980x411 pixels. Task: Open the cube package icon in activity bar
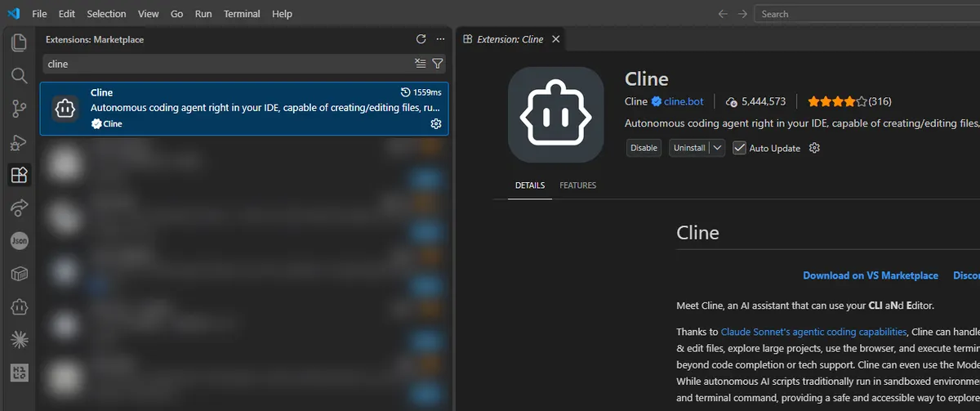pyautogui.click(x=19, y=275)
